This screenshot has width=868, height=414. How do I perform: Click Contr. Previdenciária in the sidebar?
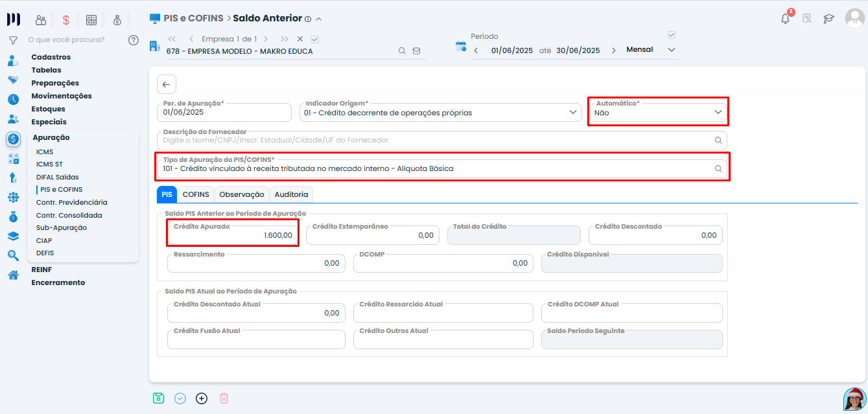[71, 202]
